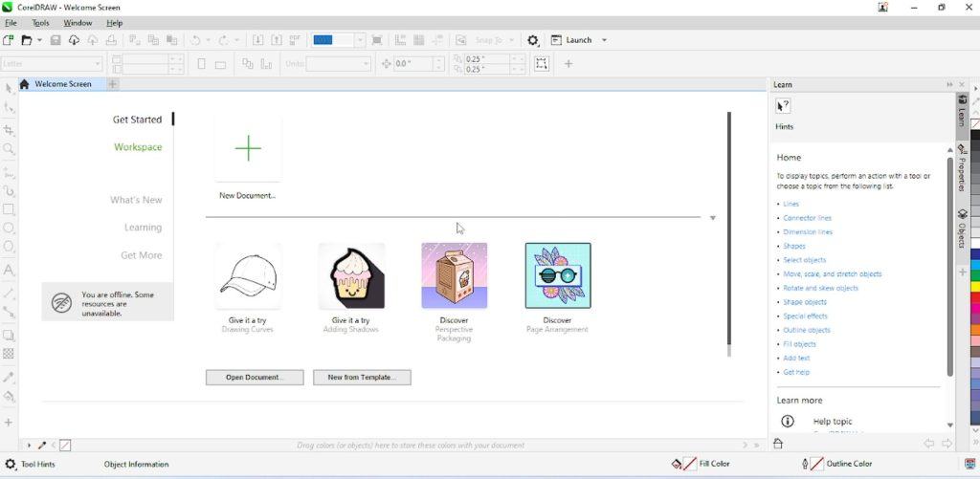The image size is (980, 479).
Task: Click the New from Template button
Action: pos(362,378)
